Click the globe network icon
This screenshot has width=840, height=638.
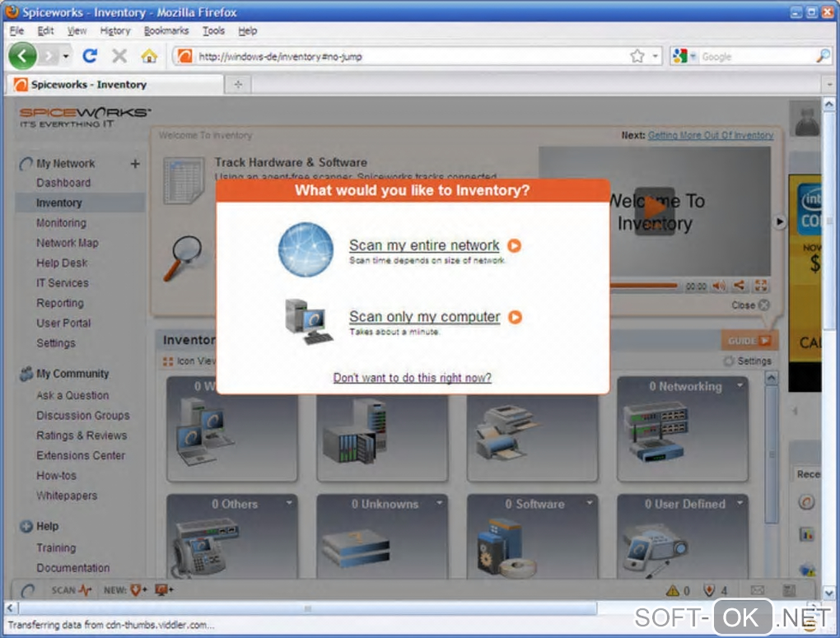pos(306,249)
